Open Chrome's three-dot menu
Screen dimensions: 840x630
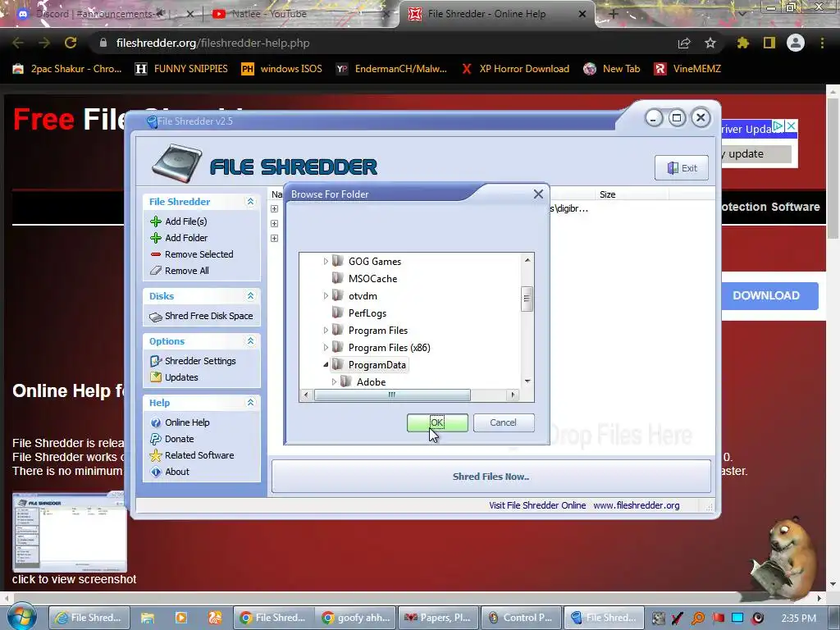822,43
